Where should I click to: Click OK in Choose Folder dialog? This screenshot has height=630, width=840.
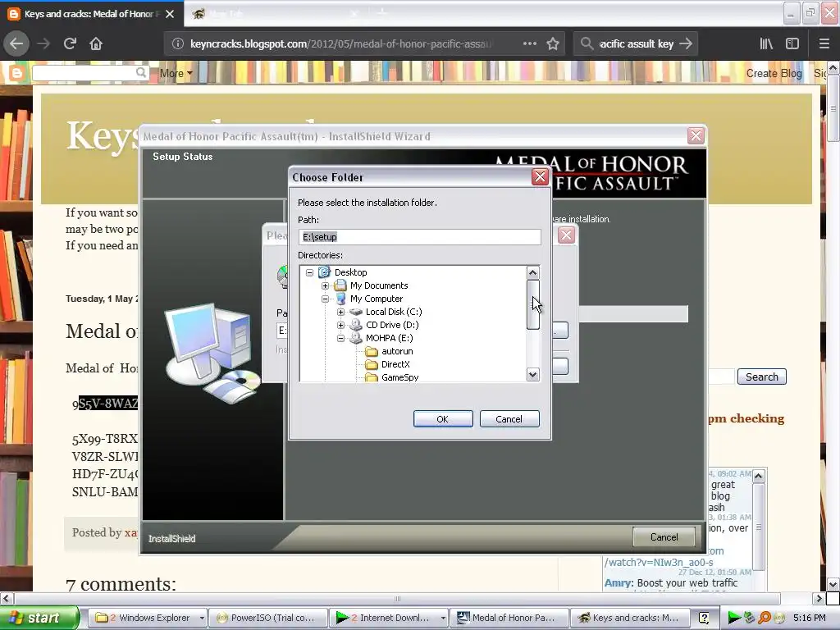(443, 419)
